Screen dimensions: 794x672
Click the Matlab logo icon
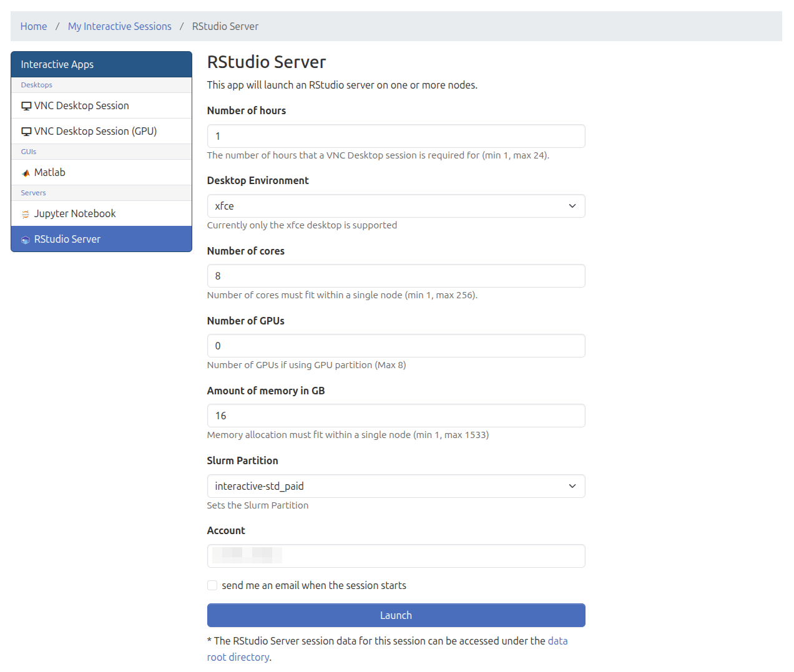pos(26,173)
